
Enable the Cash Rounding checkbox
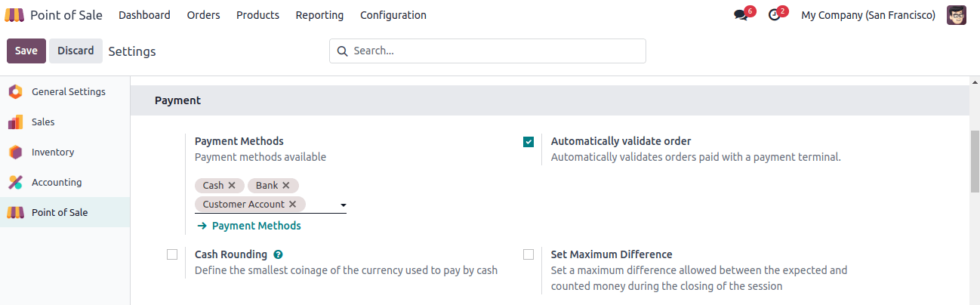pyautogui.click(x=172, y=254)
